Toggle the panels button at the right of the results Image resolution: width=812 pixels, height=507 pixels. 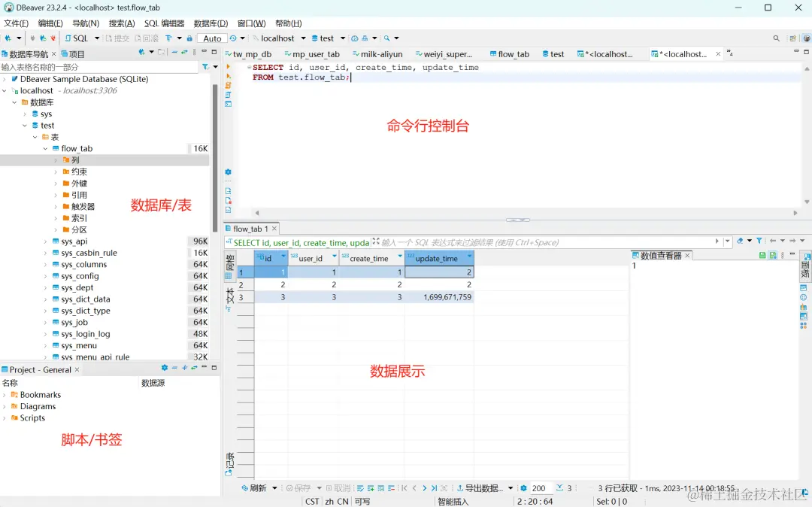(x=804, y=267)
